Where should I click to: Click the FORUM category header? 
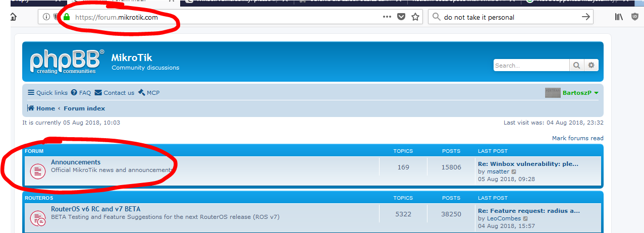(34, 151)
